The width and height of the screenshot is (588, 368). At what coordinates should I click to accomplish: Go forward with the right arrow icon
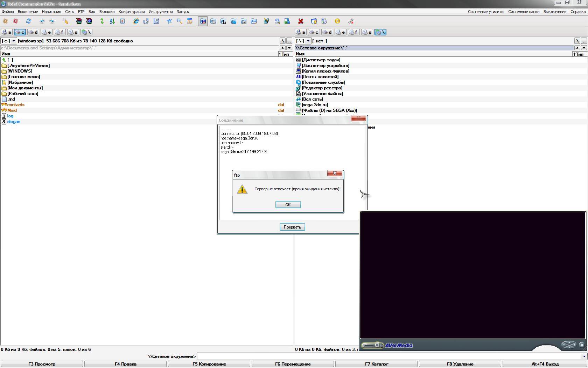[52, 21]
